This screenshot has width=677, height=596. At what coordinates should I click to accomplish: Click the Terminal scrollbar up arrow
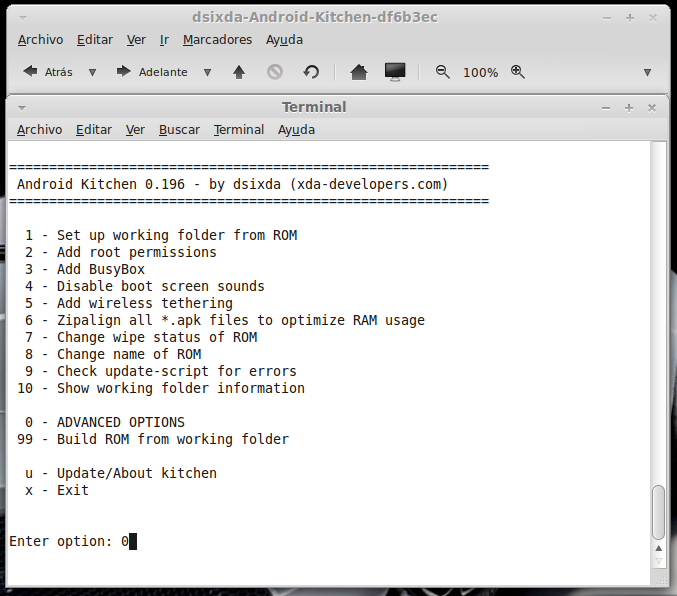(658, 548)
